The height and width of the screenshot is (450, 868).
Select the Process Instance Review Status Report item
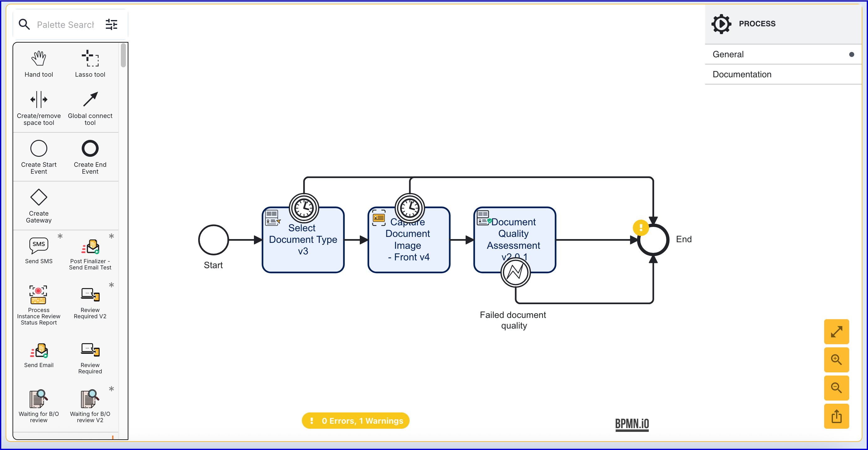pos(39,295)
